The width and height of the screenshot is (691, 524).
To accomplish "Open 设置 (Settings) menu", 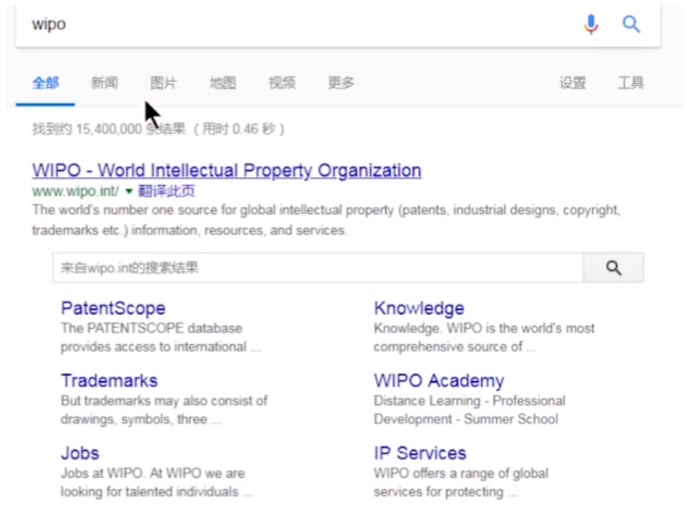I will coord(572,83).
